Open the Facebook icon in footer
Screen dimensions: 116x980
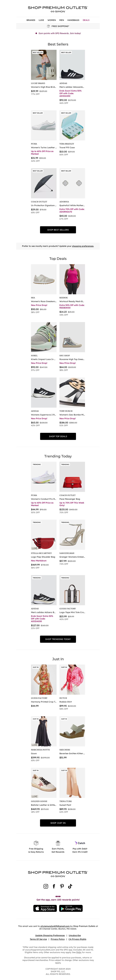[x=54, y=886]
